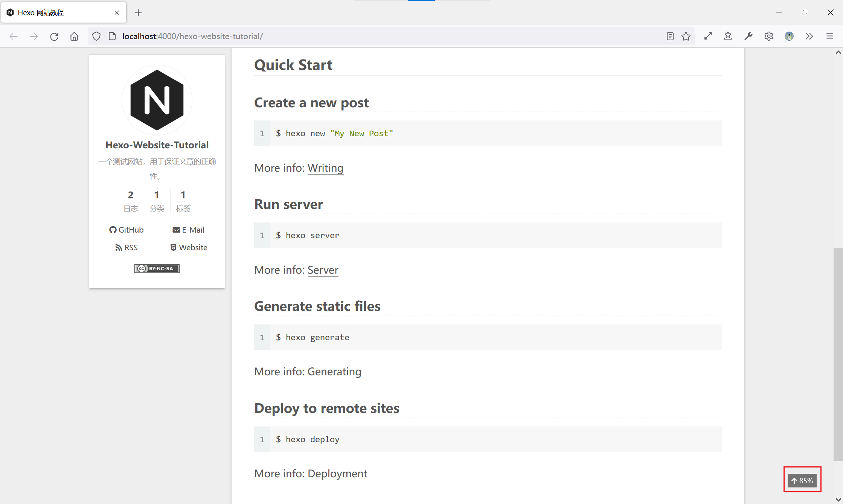Open the GitHub sidebar link
The height and width of the screenshot is (504, 843).
127,230
